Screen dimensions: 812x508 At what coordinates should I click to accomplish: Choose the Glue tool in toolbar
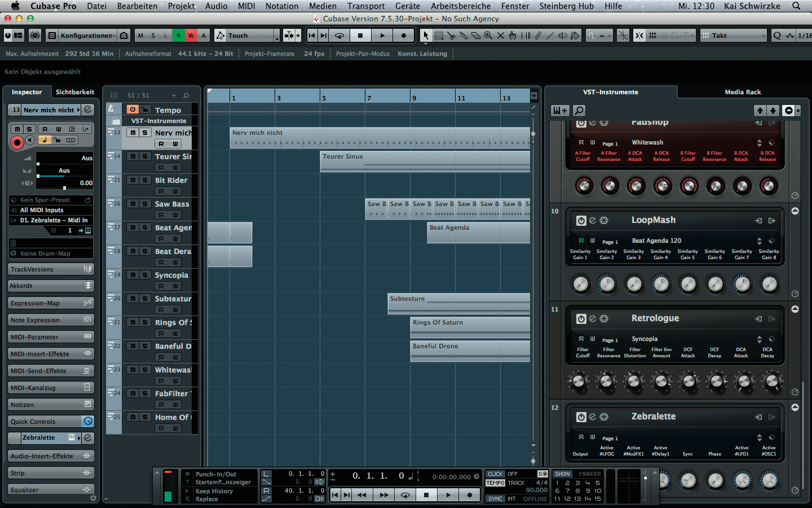463,36
